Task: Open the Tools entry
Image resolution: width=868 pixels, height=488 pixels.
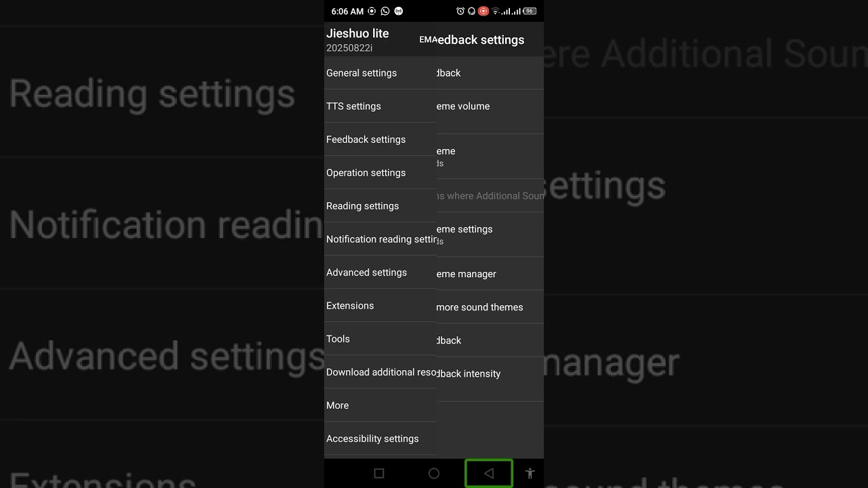Action: [x=380, y=339]
